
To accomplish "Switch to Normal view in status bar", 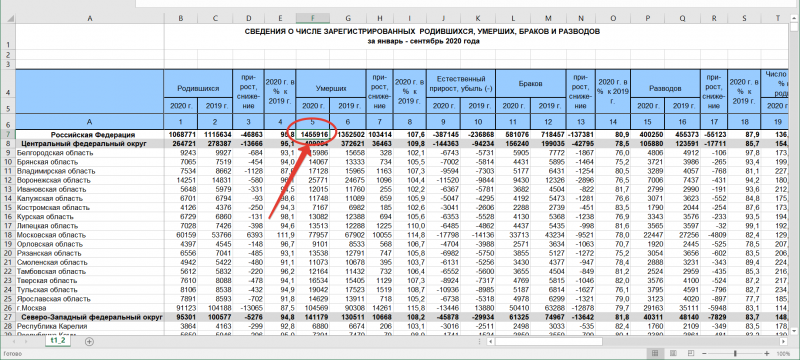I will [655, 353].
